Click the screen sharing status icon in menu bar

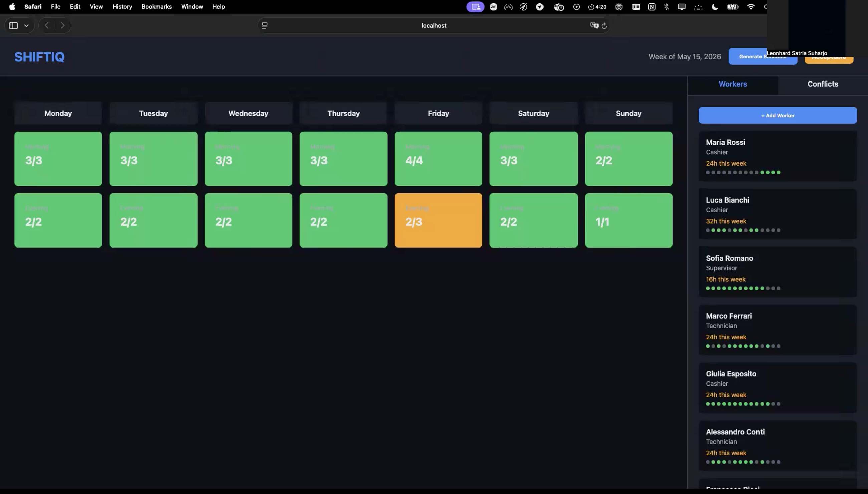(475, 7)
